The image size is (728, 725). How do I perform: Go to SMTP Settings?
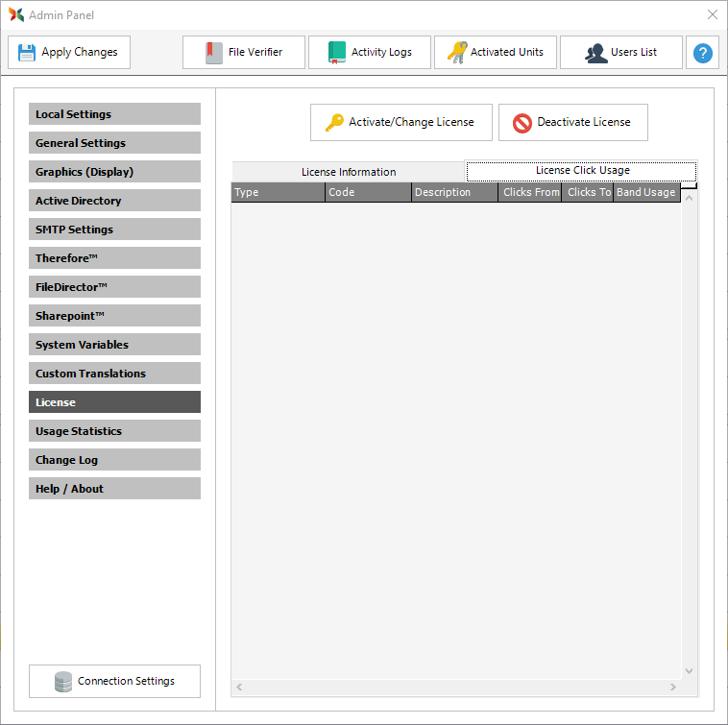114,230
